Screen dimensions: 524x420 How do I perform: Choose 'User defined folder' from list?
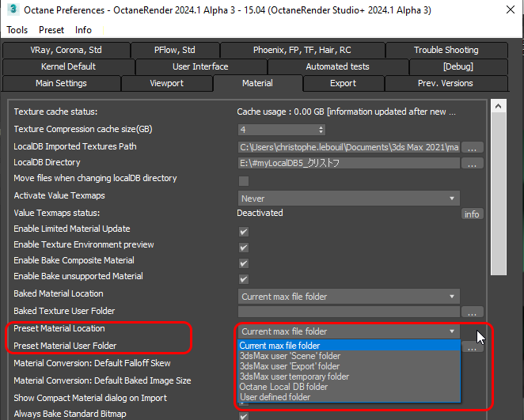coord(275,397)
